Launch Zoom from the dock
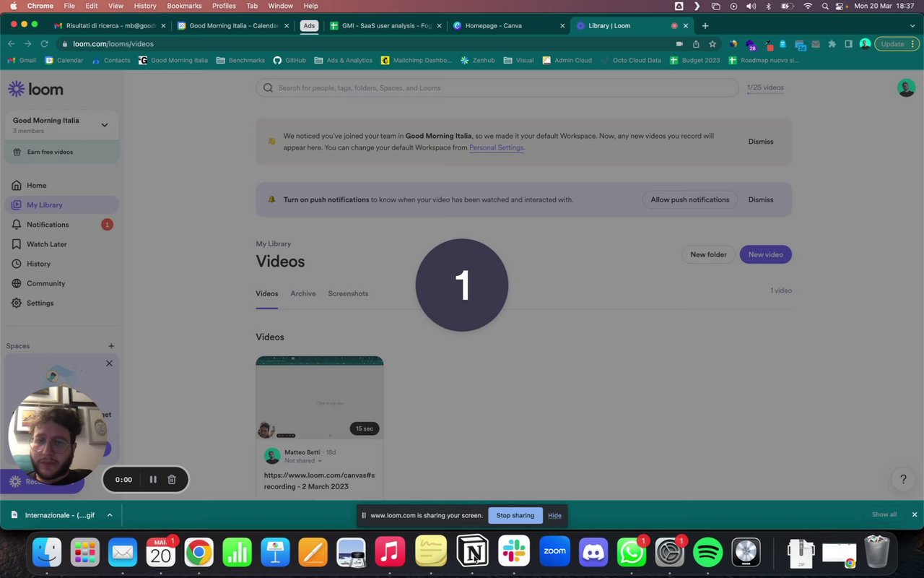Screen dimensions: 924x578 tap(554, 553)
